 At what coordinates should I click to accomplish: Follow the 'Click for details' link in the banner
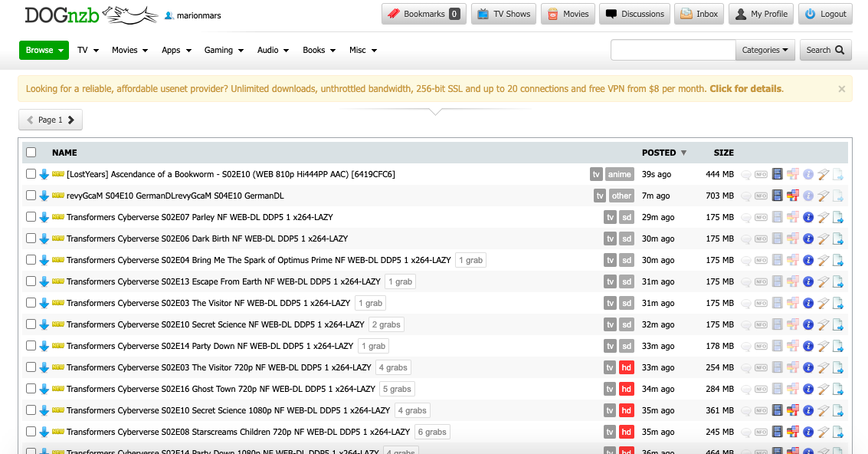click(745, 89)
